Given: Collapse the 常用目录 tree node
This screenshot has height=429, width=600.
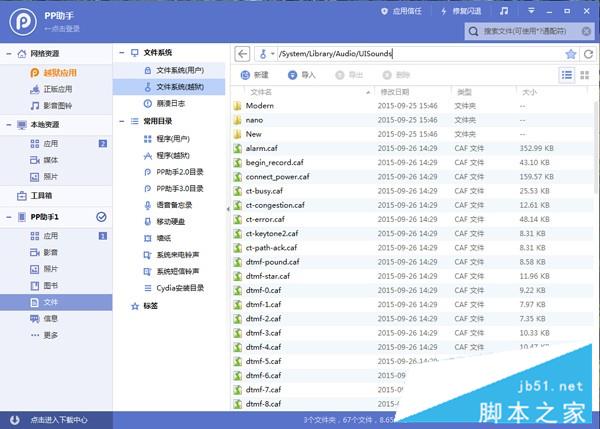Looking at the screenshot, I should [x=122, y=121].
